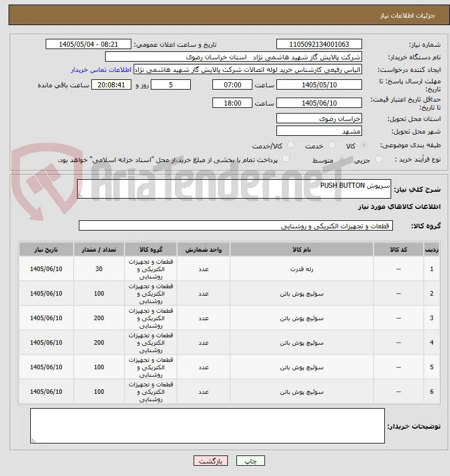Click the buyer notes text area

pos(207,426)
